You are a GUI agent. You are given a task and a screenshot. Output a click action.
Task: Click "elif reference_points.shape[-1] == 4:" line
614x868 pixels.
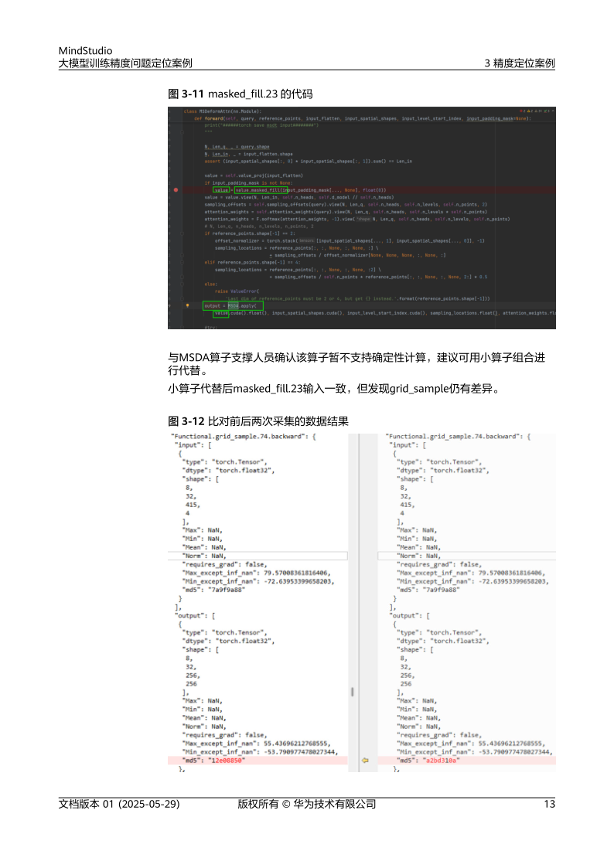(x=252, y=262)
